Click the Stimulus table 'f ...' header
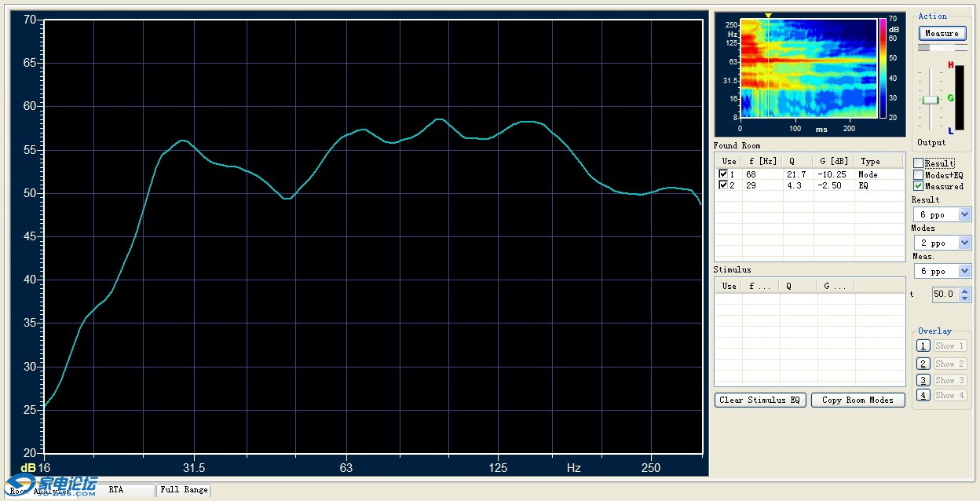Viewport: 980px width, 501px height. [x=761, y=286]
